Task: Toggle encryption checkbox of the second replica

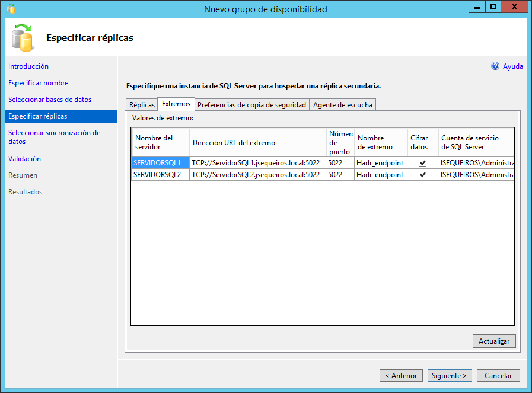Action: (x=423, y=174)
